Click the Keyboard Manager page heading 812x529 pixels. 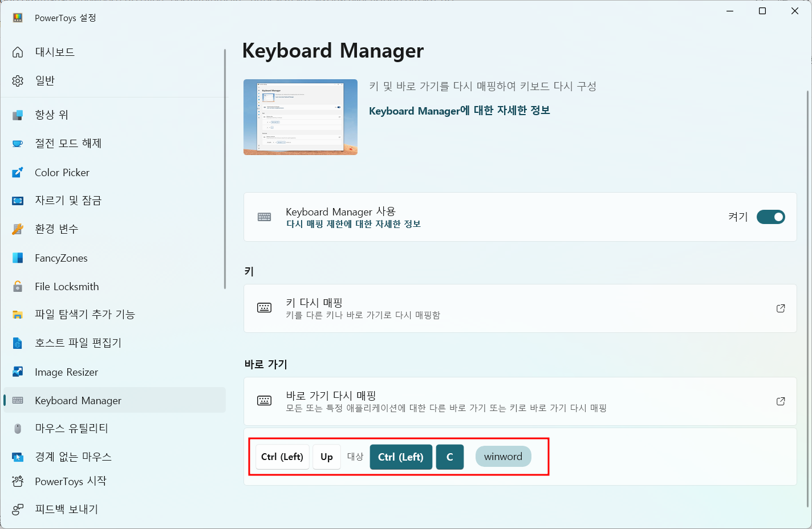333,51
